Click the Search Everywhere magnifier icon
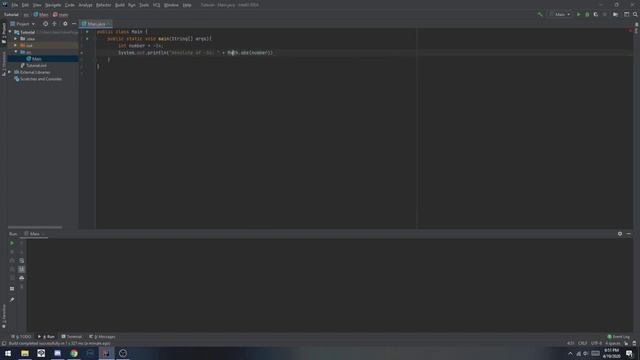The width and height of the screenshot is (640, 360). coord(635,14)
